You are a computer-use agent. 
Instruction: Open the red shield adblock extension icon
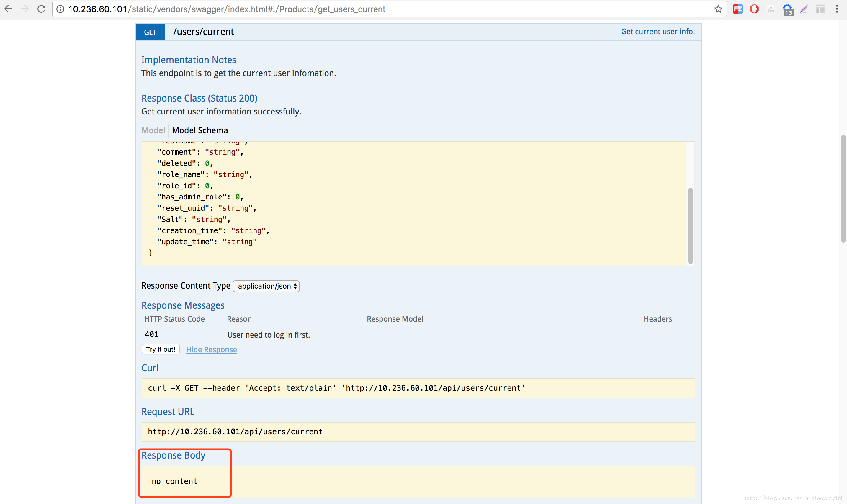(x=754, y=9)
